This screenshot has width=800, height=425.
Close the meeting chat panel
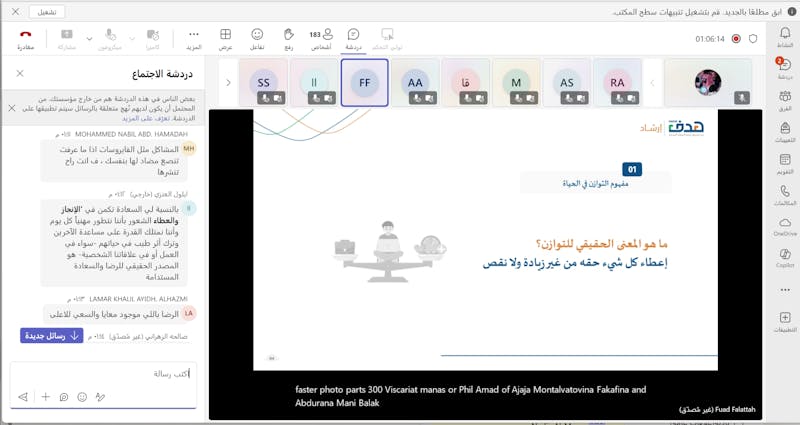click(20, 73)
